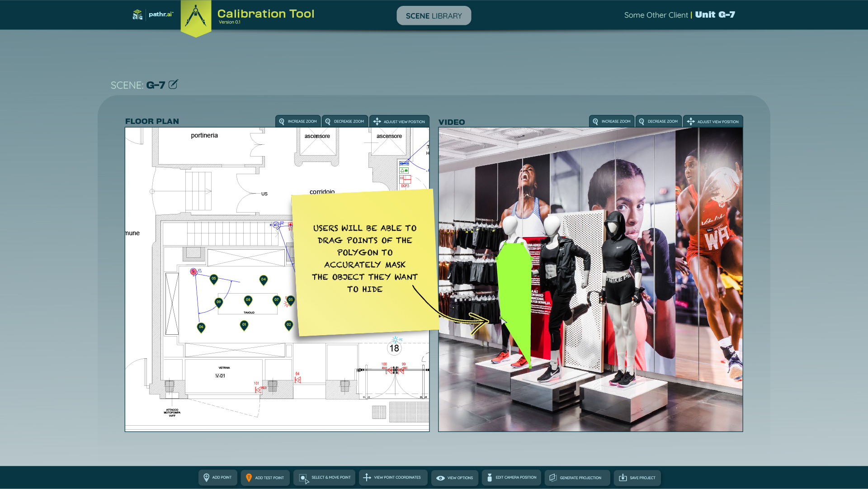Open the Scene Library
The height and width of the screenshot is (489, 868).
pyautogui.click(x=434, y=16)
